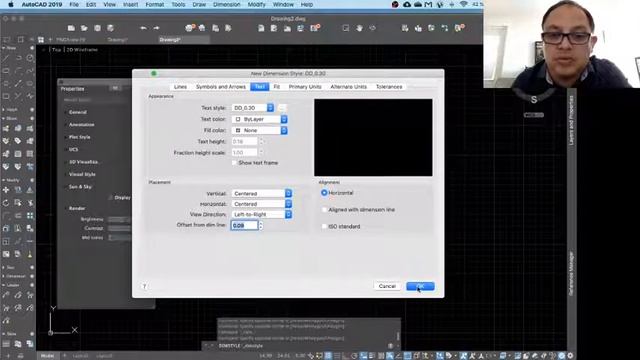Enable the Show text frame checkbox

(x=234, y=163)
